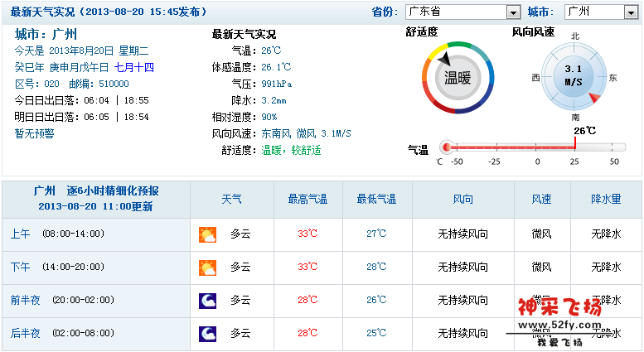Click the black pointer on comfort gauge

tap(444, 60)
